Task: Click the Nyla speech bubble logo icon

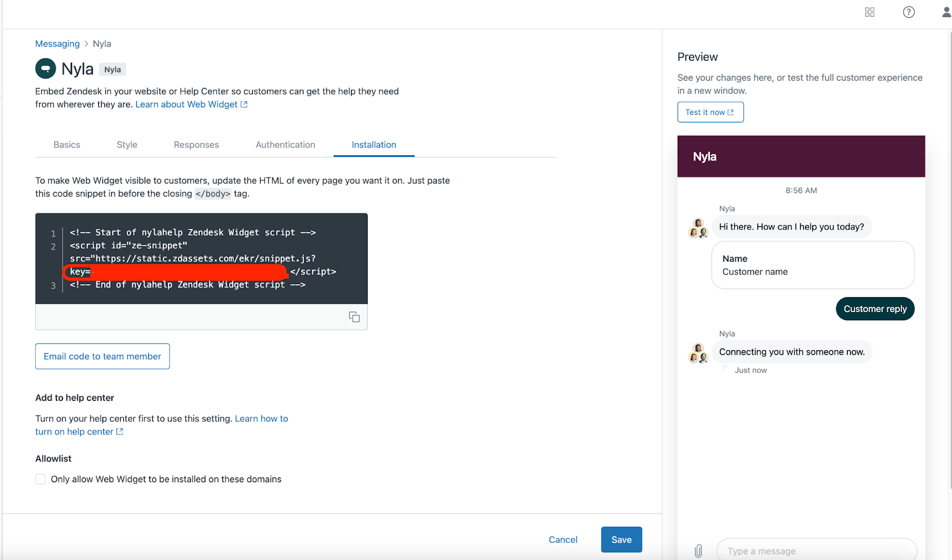Action: coord(46,68)
